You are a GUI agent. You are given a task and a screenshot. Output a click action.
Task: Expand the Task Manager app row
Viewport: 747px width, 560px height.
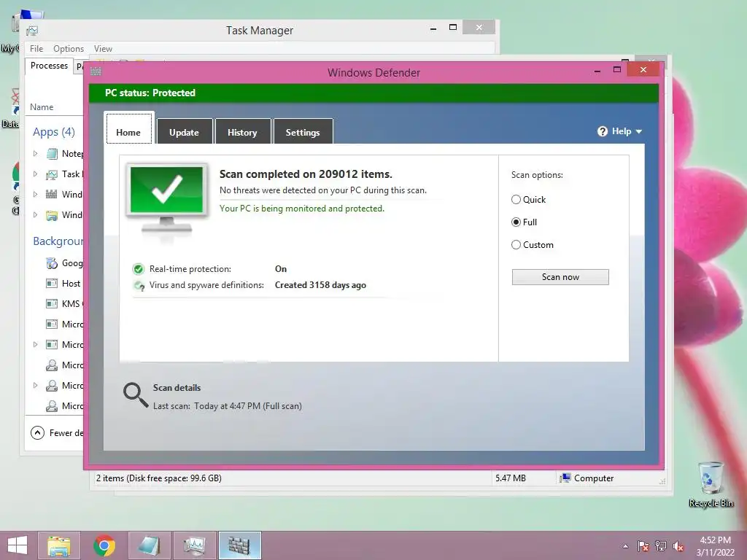click(35, 174)
